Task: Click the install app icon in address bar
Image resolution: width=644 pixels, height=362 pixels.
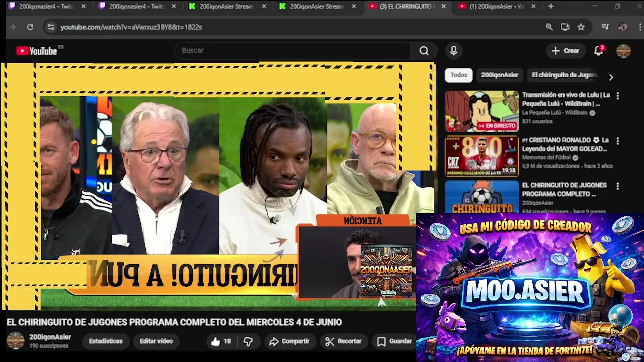Action: tap(565, 27)
